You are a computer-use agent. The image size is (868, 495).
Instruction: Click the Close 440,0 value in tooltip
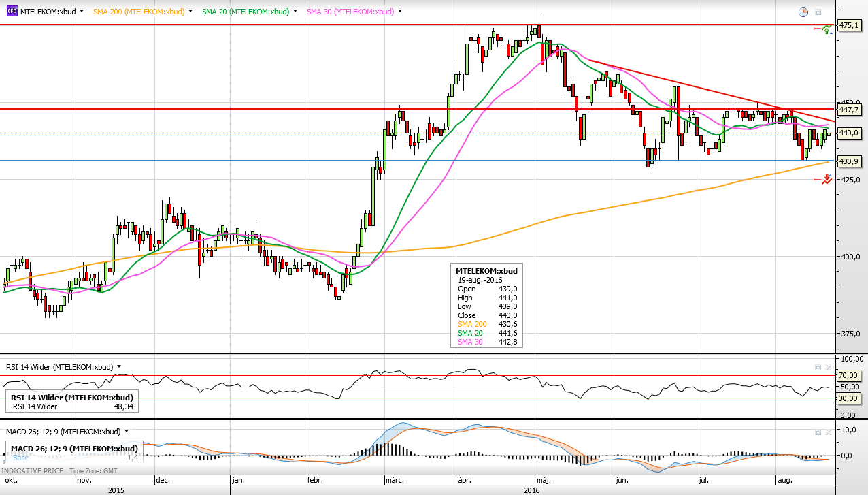507,315
